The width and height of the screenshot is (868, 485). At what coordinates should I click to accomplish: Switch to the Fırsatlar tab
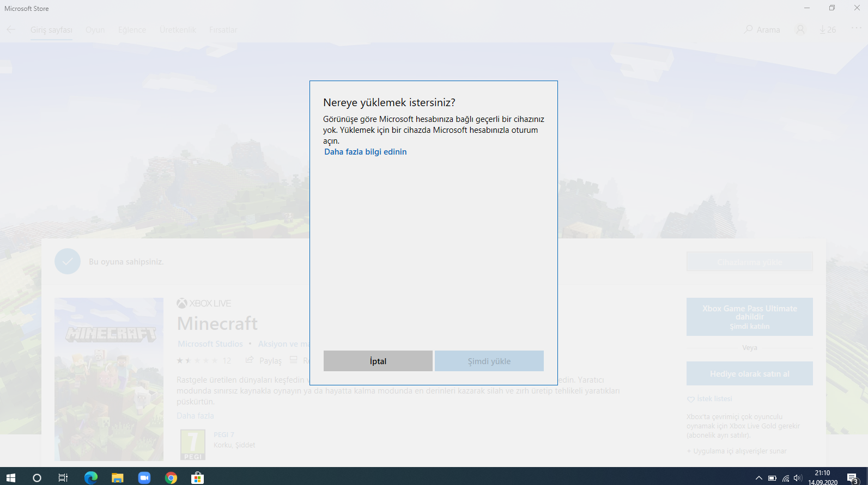pos(223,30)
